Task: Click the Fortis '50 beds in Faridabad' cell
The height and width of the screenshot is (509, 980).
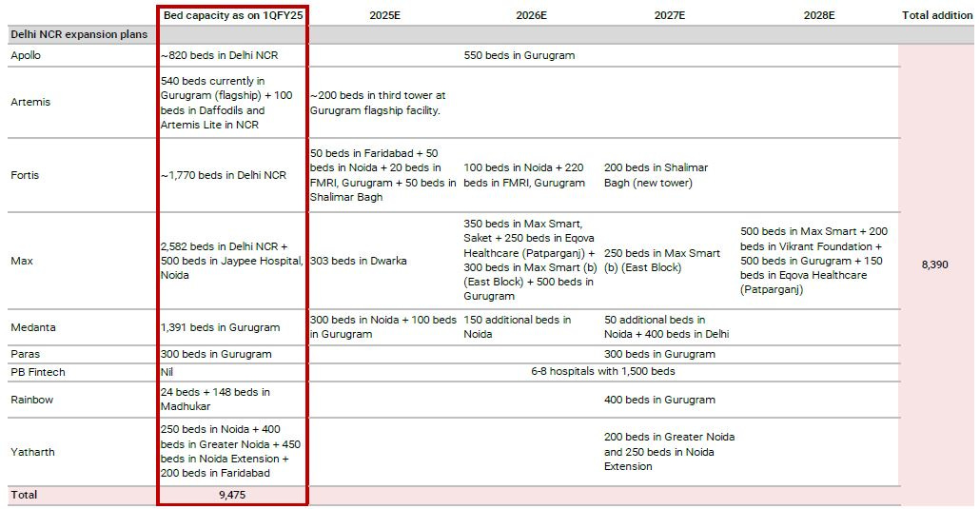Action: [383, 175]
